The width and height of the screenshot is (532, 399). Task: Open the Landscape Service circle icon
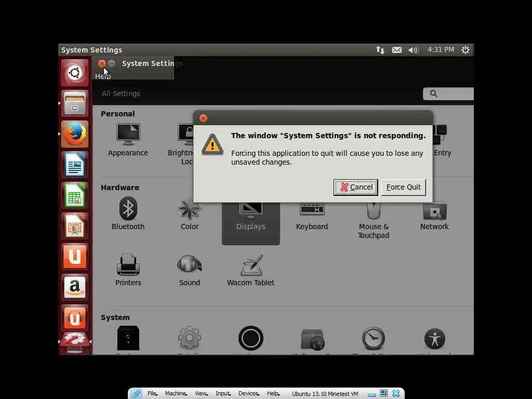point(251,338)
